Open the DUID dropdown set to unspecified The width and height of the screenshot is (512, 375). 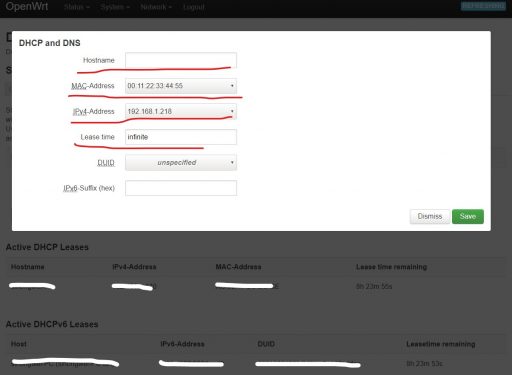(181, 163)
